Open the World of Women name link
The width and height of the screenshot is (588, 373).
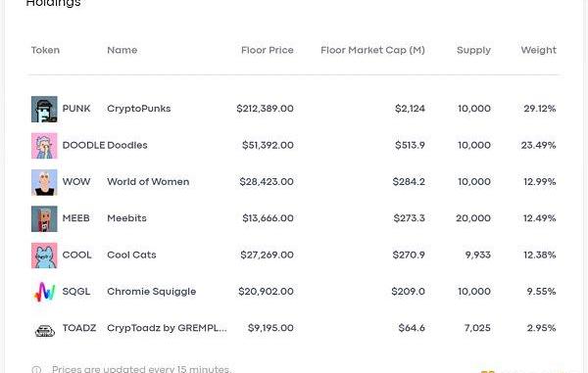(x=148, y=182)
